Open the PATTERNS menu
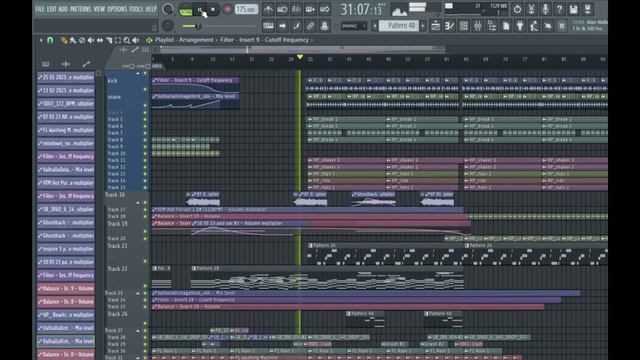This screenshot has height=360, width=640. pyautogui.click(x=80, y=9)
